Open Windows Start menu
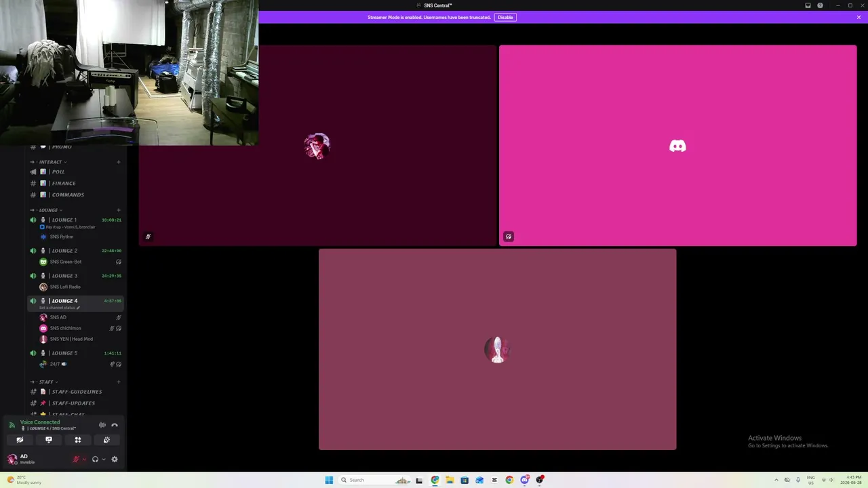This screenshot has width=868, height=488. (329, 480)
